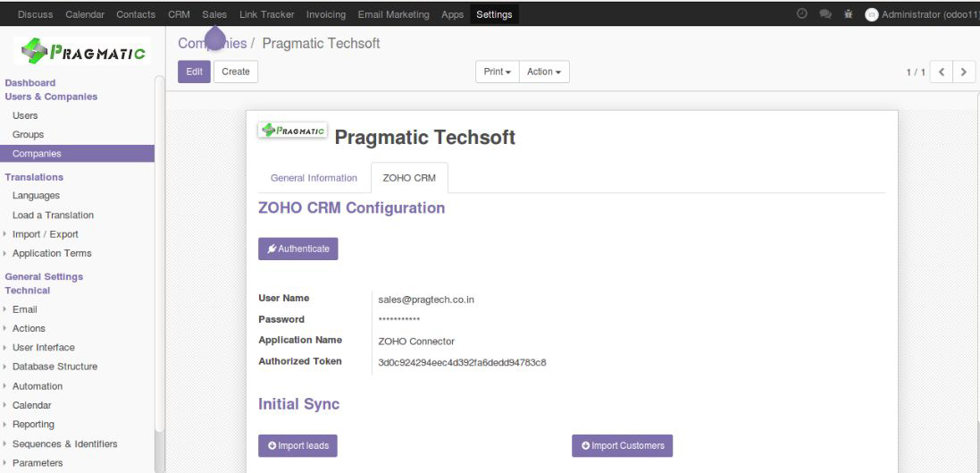Open Translations section header
980x473 pixels.
34,177
